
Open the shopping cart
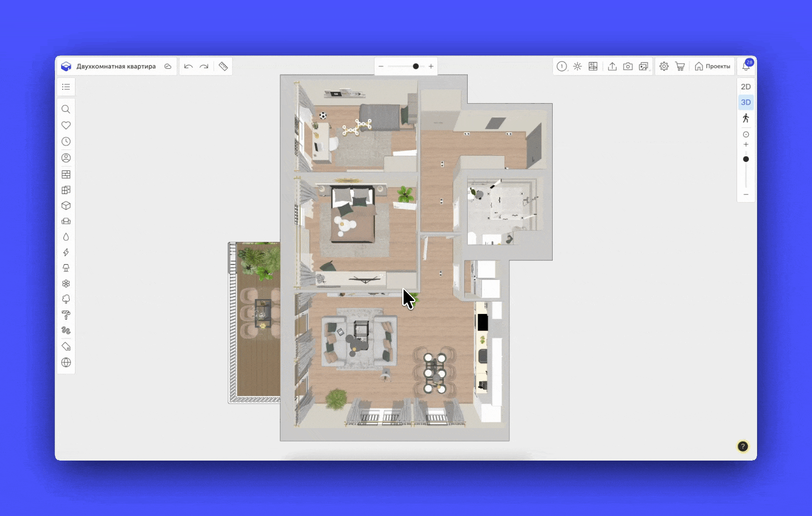tap(680, 66)
